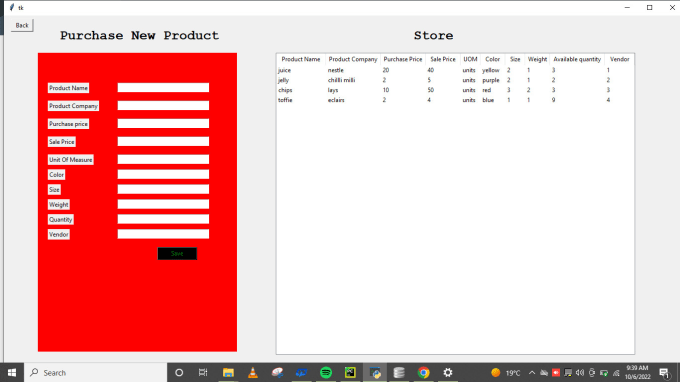The image size is (680, 382).
Task: Focus the Weight input field
Action: (x=163, y=204)
